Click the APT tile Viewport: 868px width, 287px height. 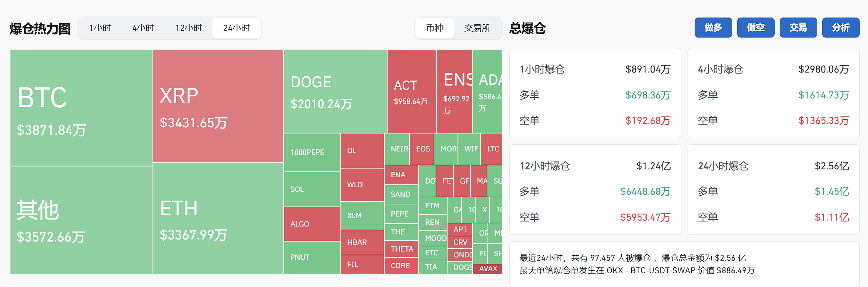point(460,229)
